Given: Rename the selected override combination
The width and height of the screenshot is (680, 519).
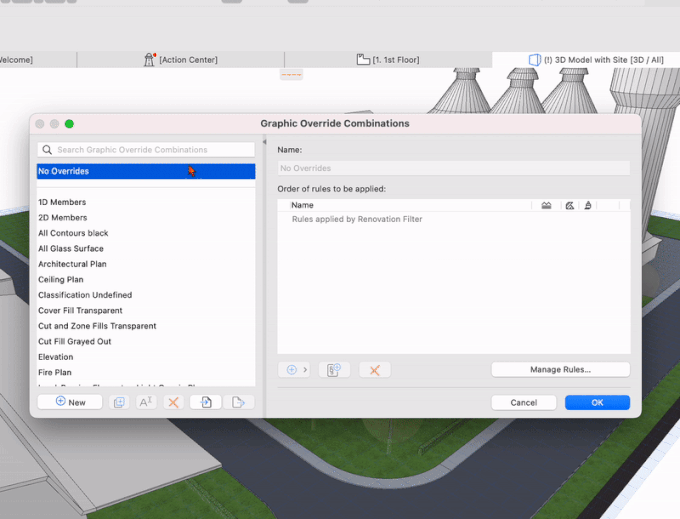Looking at the screenshot, I should [146, 402].
